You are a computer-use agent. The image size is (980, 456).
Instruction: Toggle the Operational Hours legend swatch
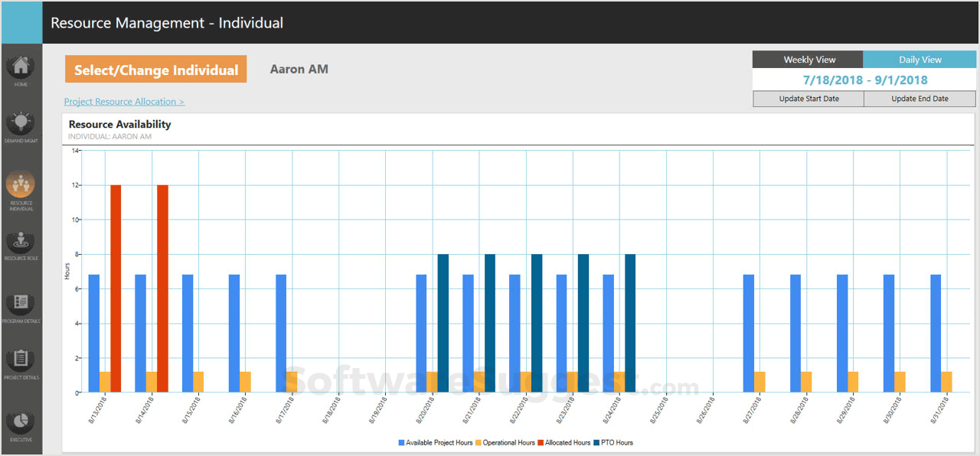point(479,443)
